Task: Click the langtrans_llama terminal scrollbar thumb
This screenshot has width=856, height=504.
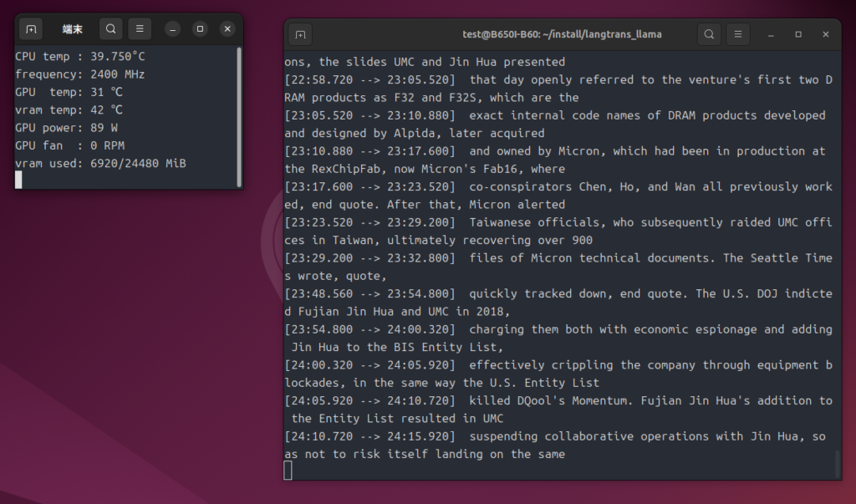Action: (837, 462)
